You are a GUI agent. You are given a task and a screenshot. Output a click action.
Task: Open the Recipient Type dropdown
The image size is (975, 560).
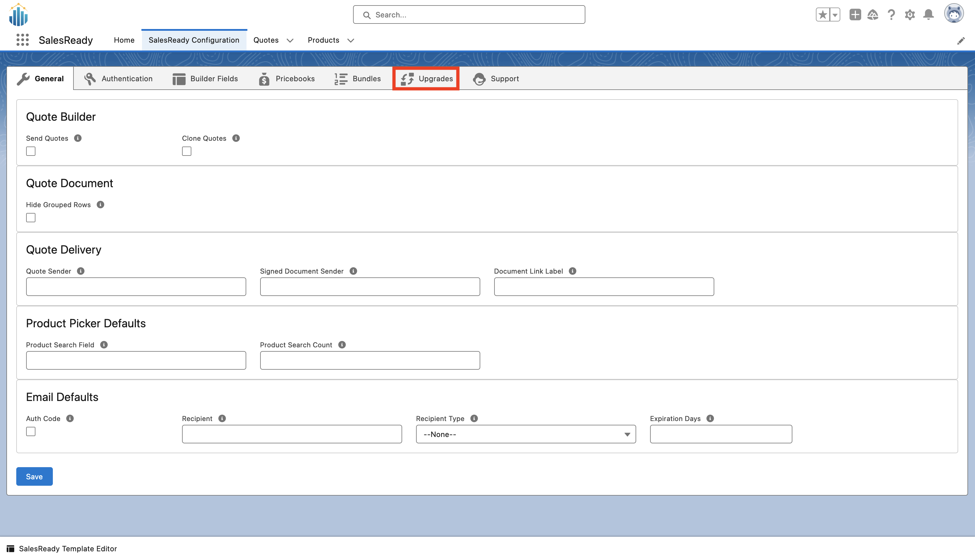pyautogui.click(x=526, y=434)
